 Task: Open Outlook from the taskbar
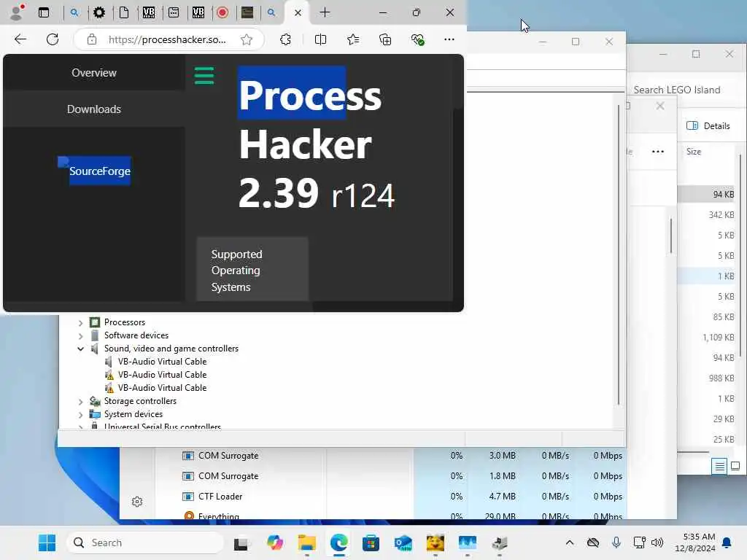click(403, 542)
